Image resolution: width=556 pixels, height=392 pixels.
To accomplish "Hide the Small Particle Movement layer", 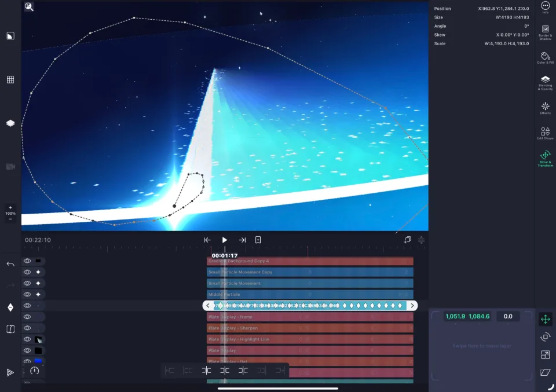I will pyautogui.click(x=27, y=283).
